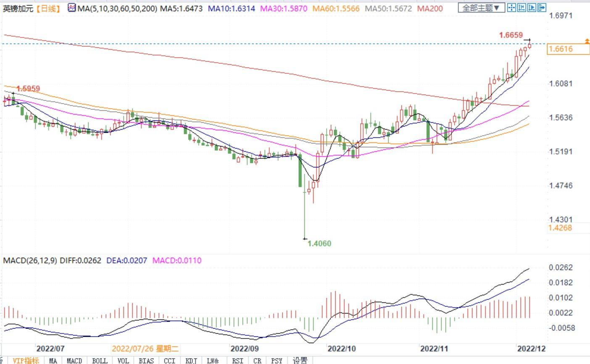Viewport: 590px width, 364px height.
Task: Click the MA indicator chart icon
Action: click(71, 8)
